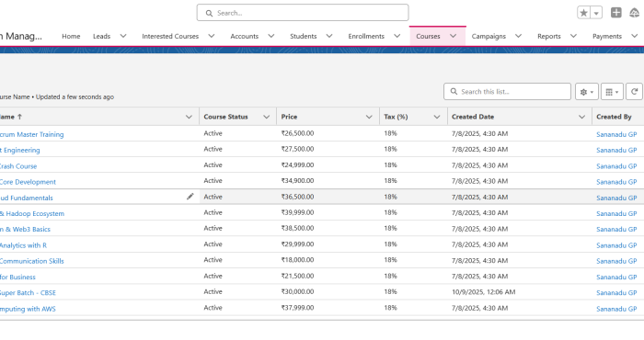Go to the Reports tab

click(548, 36)
